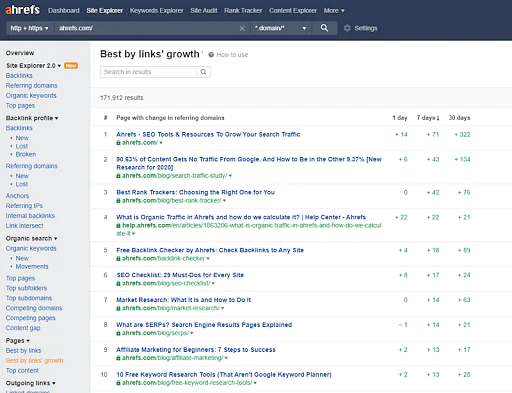Image resolution: width=512 pixels, height=393 pixels.
Task: Open dropdown arrow next to ahrefs.com/blog/serps/
Action: (x=192, y=333)
